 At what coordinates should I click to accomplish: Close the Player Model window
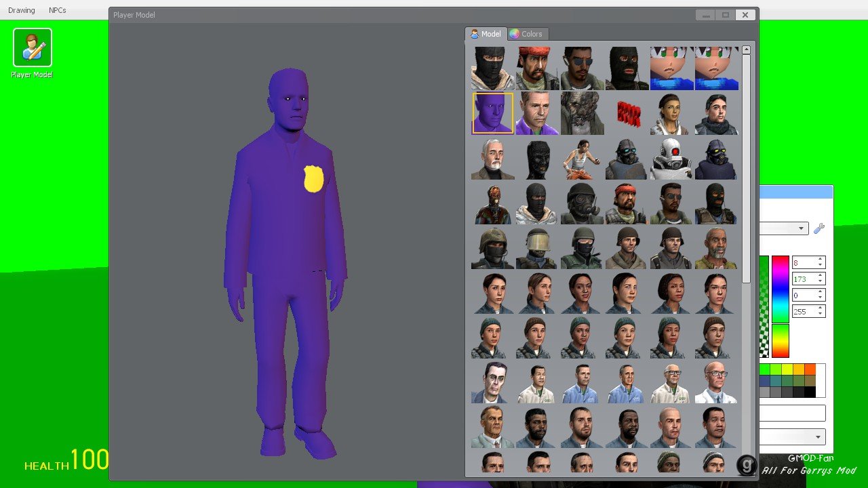coord(745,15)
